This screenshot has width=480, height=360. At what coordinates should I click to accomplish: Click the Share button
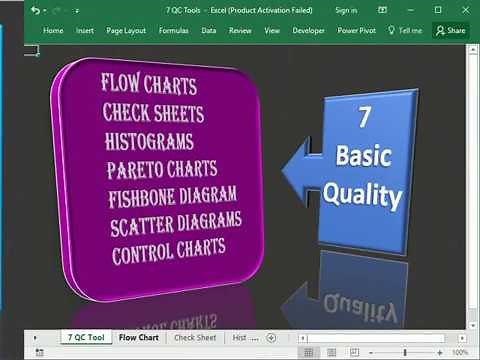click(x=451, y=31)
